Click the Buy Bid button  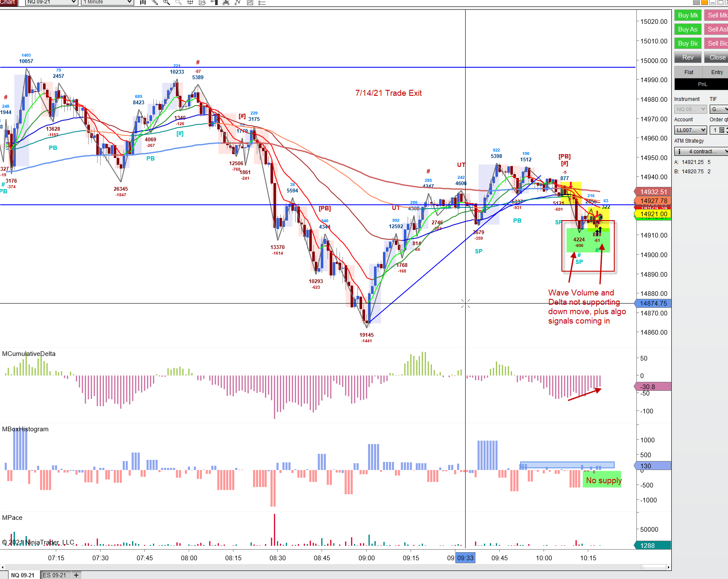click(x=688, y=43)
